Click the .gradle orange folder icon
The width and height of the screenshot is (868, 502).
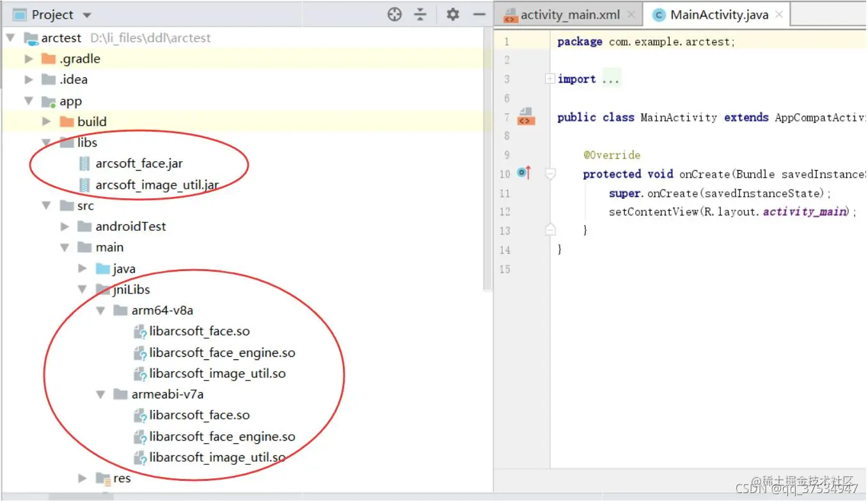(x=49, y=59)
